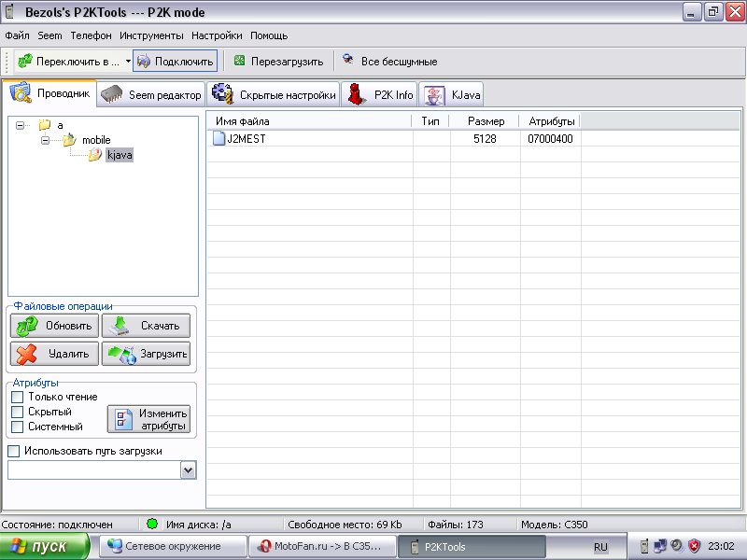The image size is (747, 560).
Task: Click the Тип column header
Action: click(430, 121)
